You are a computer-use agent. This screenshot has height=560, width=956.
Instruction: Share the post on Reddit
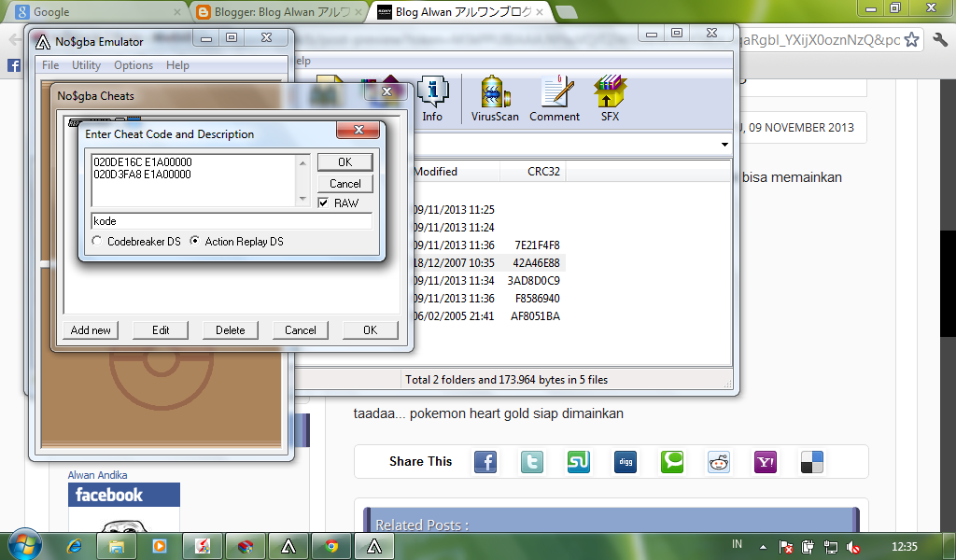(x=719, y=462)
